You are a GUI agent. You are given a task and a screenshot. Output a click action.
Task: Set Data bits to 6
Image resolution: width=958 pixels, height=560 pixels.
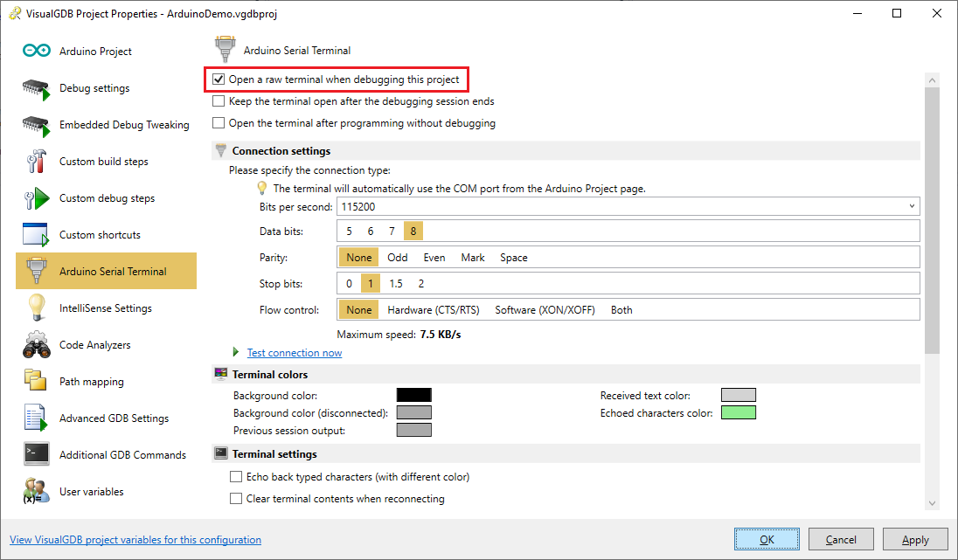pos(371,231)
